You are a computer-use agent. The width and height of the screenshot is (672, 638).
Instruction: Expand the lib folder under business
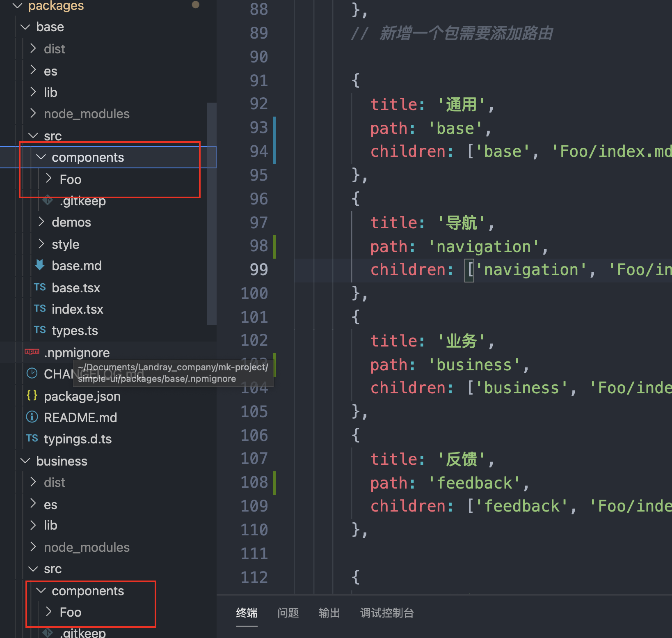point(33,525)
